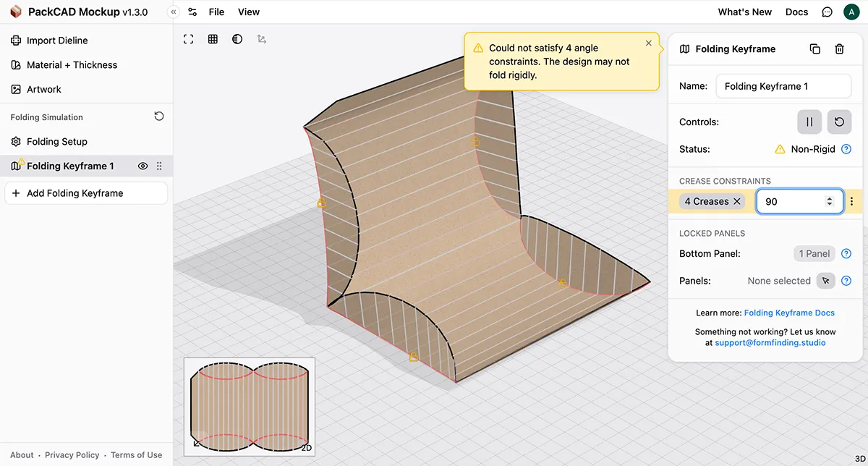Collapse the left sidebar with the chevron button
This screenshot has width=868, height=466.
pyautogui.click(x=173, y=12)
